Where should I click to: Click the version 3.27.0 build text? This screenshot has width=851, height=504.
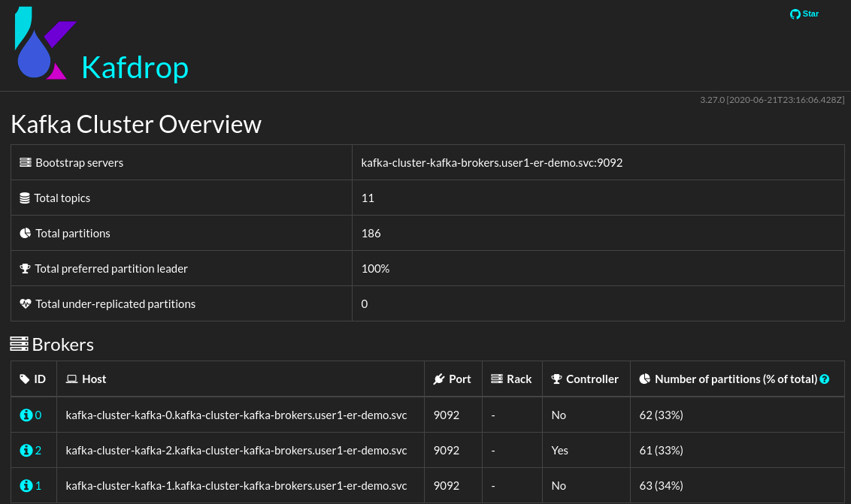click(772, 100)
